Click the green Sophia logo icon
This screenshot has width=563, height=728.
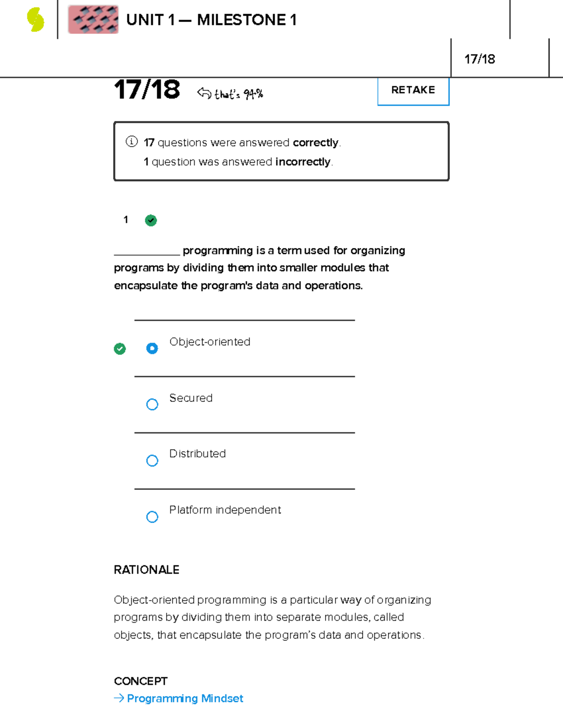coord(36,20)
